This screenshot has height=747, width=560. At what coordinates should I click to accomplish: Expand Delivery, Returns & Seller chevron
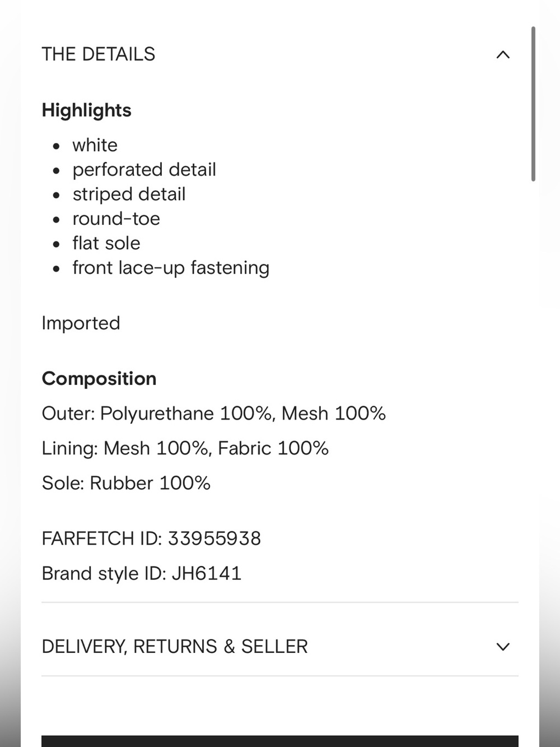503,647
